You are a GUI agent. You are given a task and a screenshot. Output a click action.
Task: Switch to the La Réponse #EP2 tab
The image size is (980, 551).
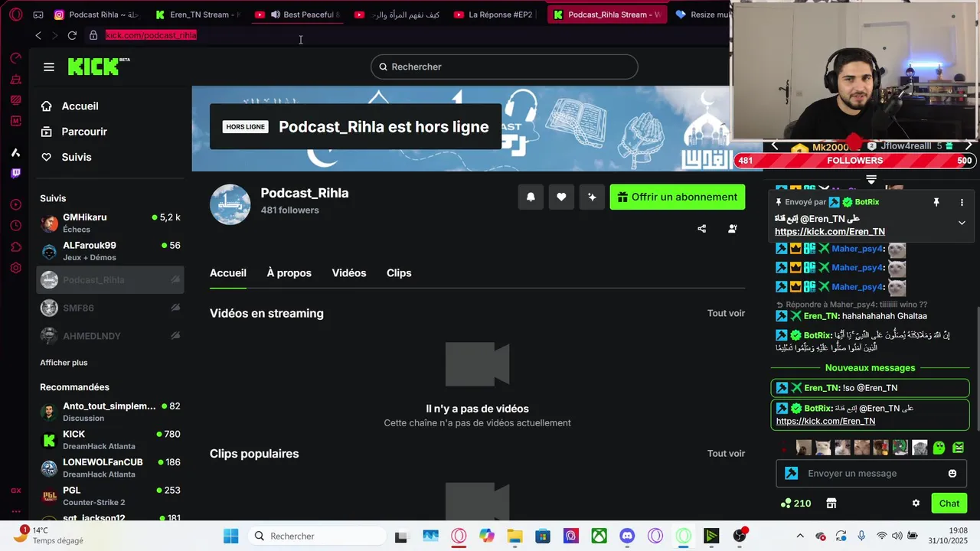(494, 15)
